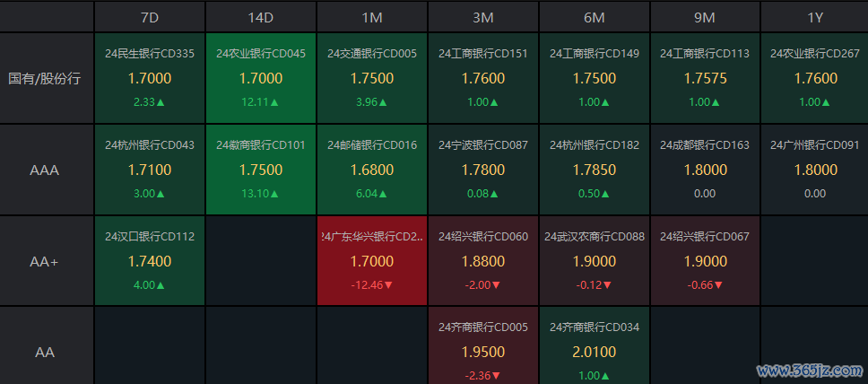Click the 6M column header
The height and width of the screenshot is (384, 868).
click(x=594, y=17)
